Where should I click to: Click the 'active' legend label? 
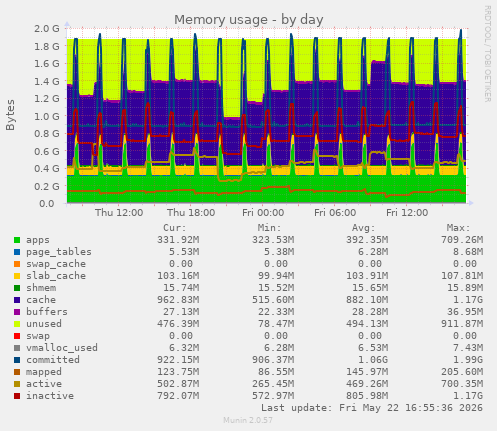point(44,384)
